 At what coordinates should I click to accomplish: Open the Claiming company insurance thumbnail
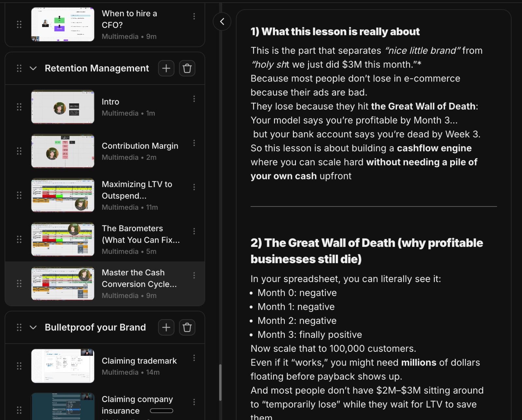(x=63, y=406)
